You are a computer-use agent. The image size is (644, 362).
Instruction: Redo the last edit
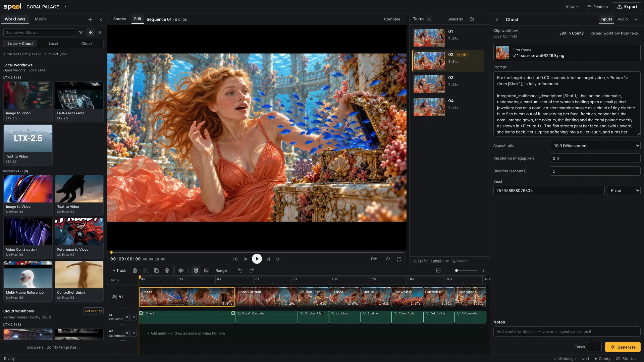tap(252, 270)
